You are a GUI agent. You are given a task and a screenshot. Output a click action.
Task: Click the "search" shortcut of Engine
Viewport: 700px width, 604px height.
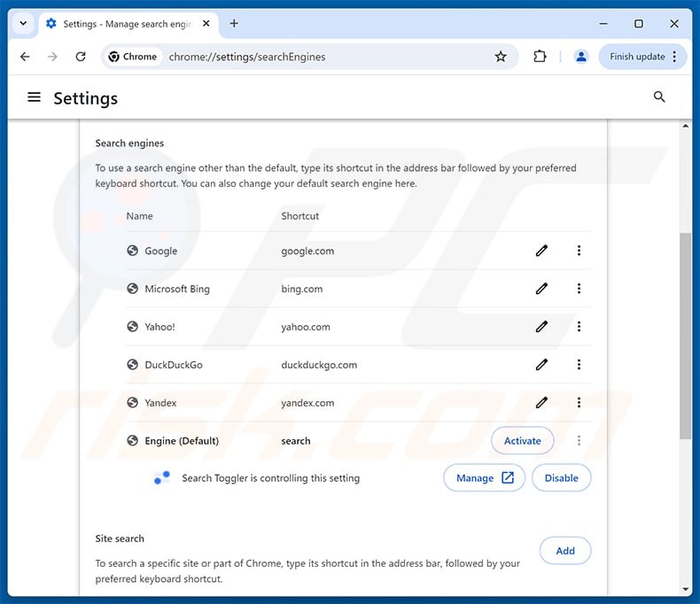296,441
